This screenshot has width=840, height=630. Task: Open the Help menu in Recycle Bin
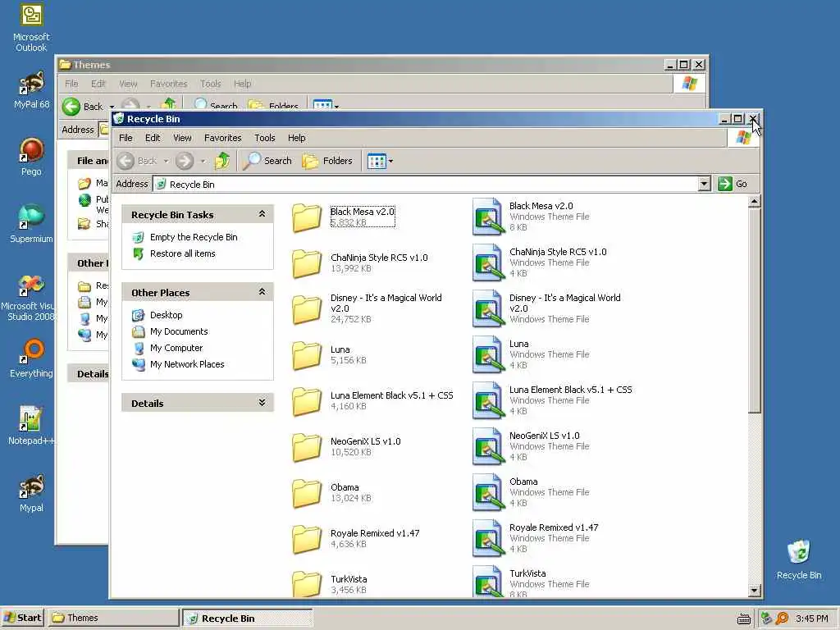296,138
